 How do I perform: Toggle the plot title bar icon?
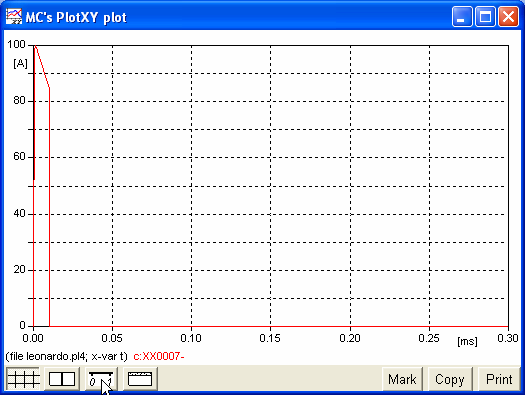tap(140, 379)
